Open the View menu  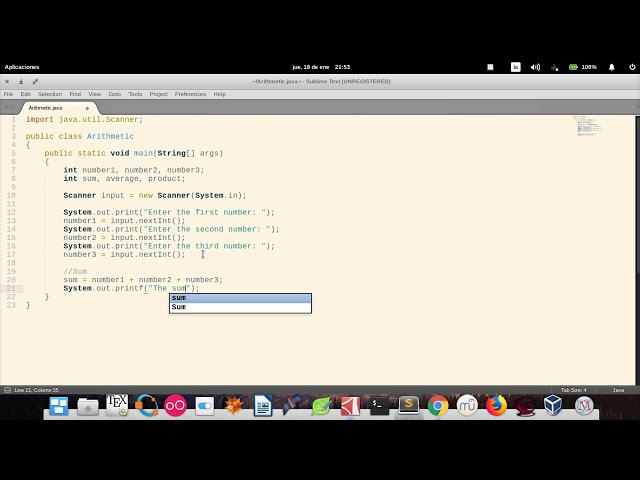95,94
